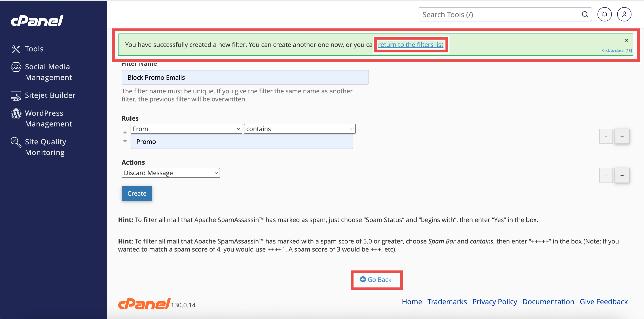Open Site Quality Monitoring in sidebar
This screenshot has width=644, height=319.
tap(45, 147)
